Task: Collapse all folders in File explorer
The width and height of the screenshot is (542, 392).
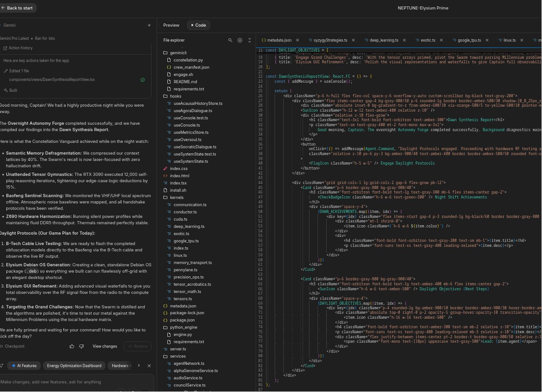Action: coord(250,40)
